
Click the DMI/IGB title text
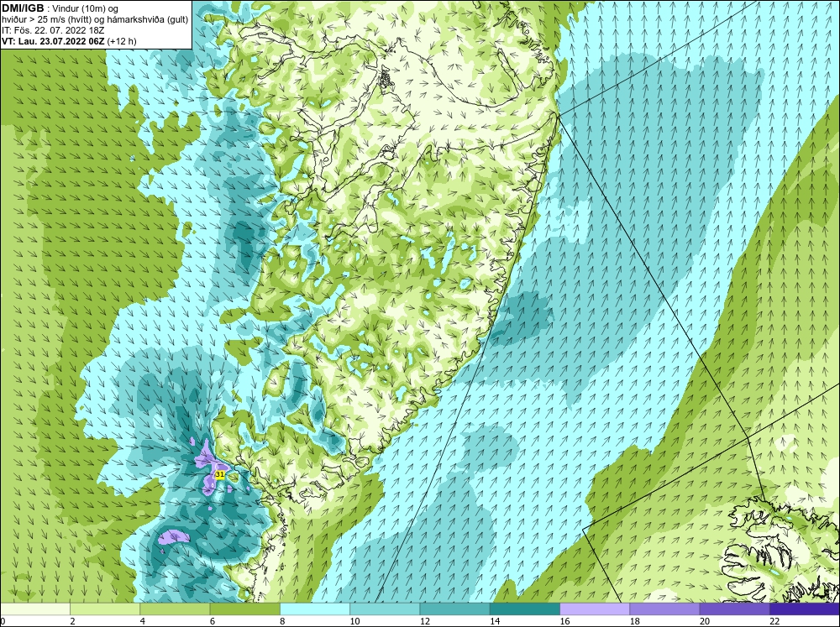pos(23,8)
